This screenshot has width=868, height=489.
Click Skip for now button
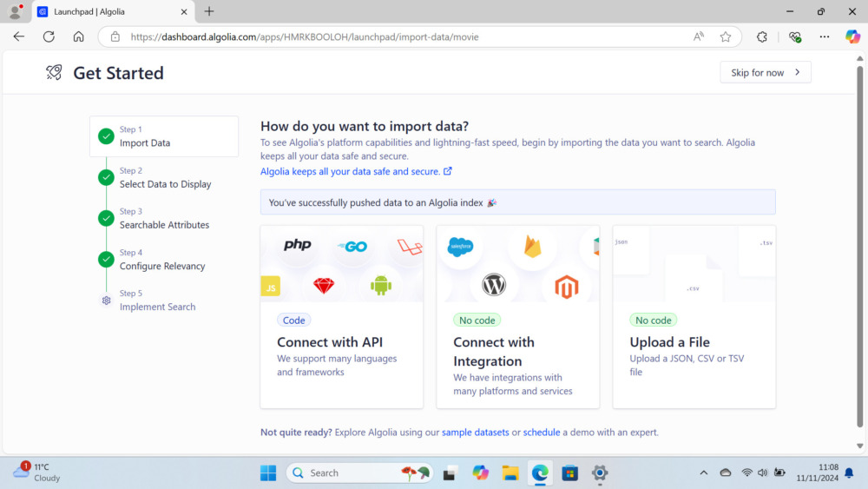765,73
